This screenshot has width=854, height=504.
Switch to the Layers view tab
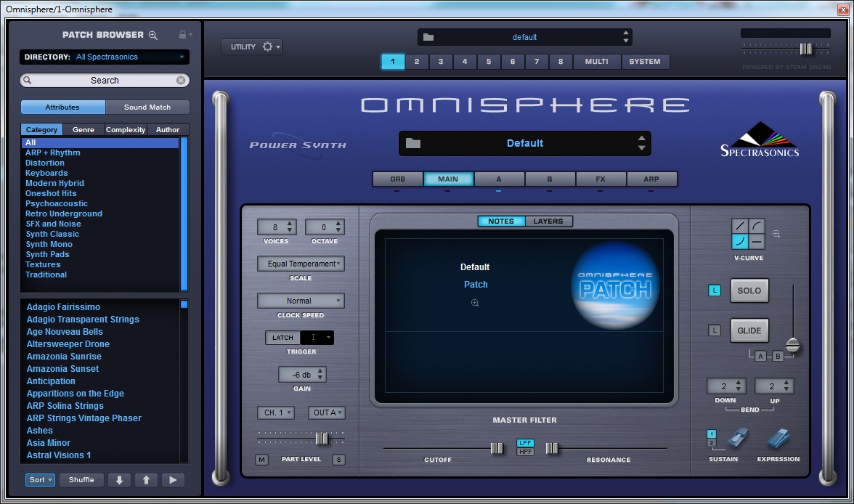[x=548, y=221]
